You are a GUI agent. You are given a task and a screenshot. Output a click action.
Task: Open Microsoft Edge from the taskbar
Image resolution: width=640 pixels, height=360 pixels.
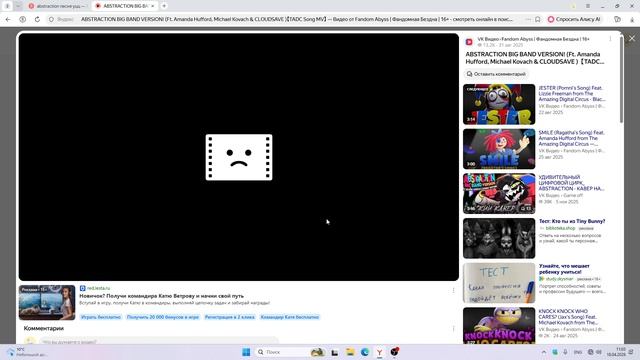click(364, 352)
